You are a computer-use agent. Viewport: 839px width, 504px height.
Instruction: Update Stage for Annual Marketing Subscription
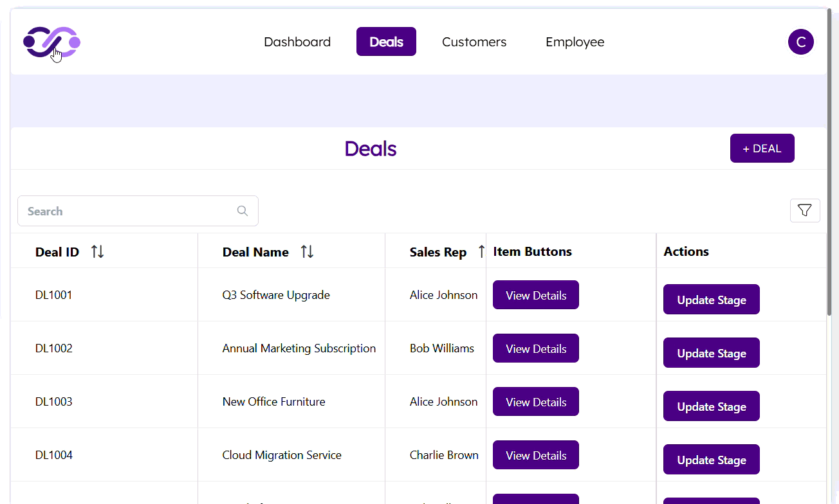(712, 353)
